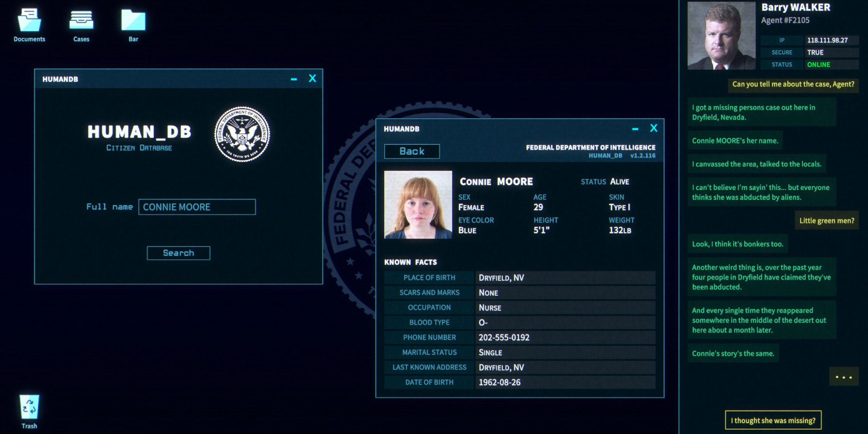Click Barry Walker's agent portrait
The height and width of the screenshot is (434, 868).
[x=721, y=36]
